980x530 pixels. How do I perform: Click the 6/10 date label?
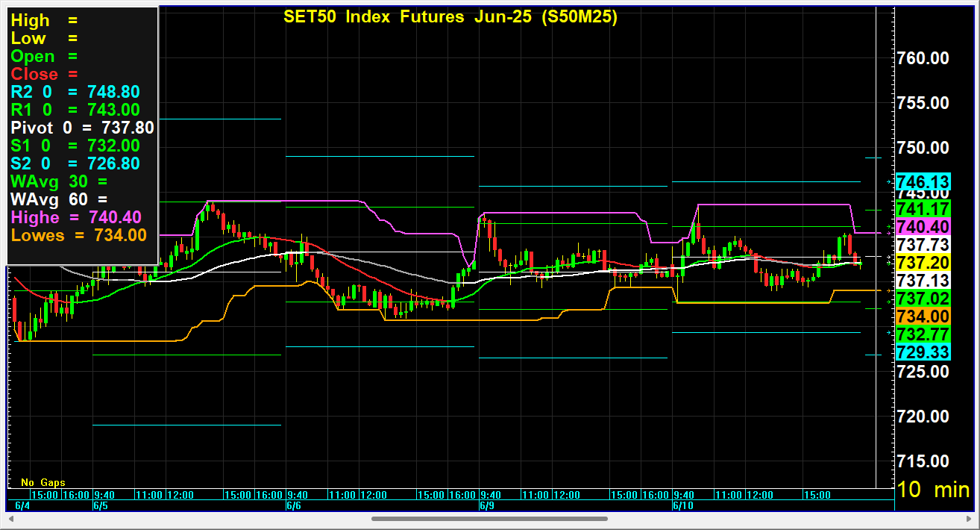coord(683,505)
